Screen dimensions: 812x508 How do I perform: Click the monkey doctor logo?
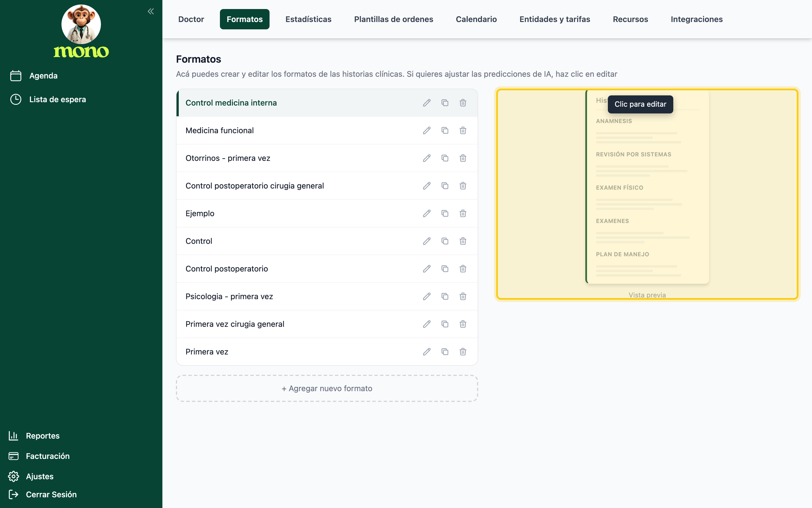pyautogui.click(x=81, y=24)
